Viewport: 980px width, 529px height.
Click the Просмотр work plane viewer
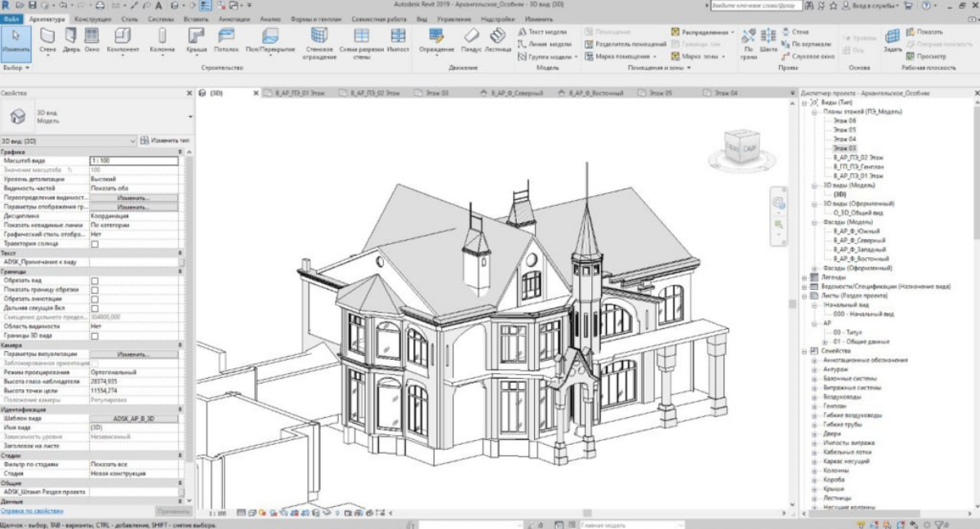925,56
